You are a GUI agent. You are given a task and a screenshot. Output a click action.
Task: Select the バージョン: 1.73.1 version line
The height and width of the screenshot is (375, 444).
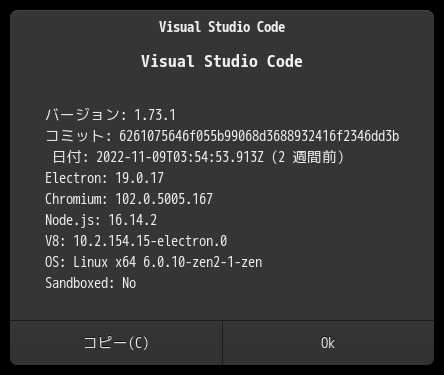[110, 115]
